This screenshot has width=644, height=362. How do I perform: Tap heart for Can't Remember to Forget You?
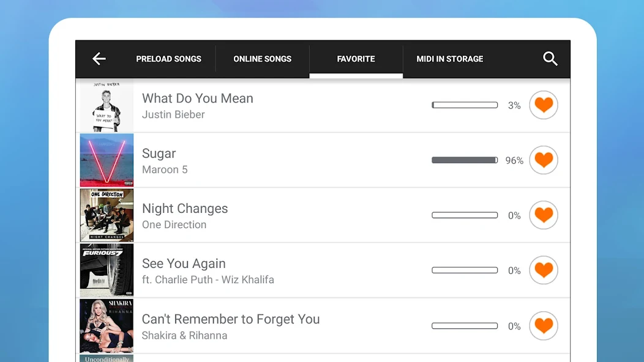pyautogui.click(x=544, y=326)
